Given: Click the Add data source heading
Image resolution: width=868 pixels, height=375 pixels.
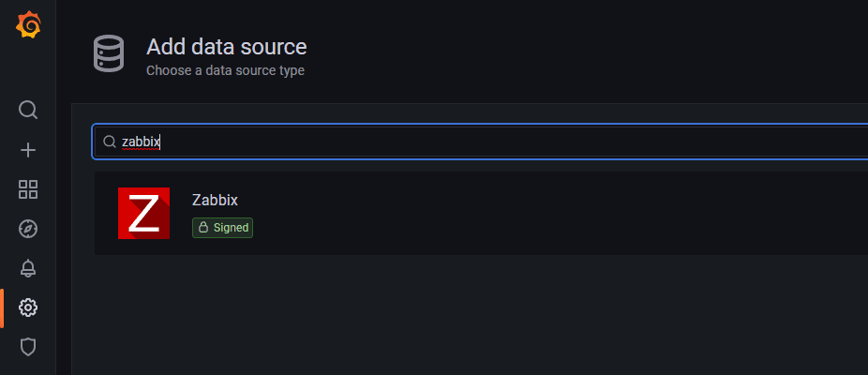Looking at the screenshot, I should click(227, 47).
